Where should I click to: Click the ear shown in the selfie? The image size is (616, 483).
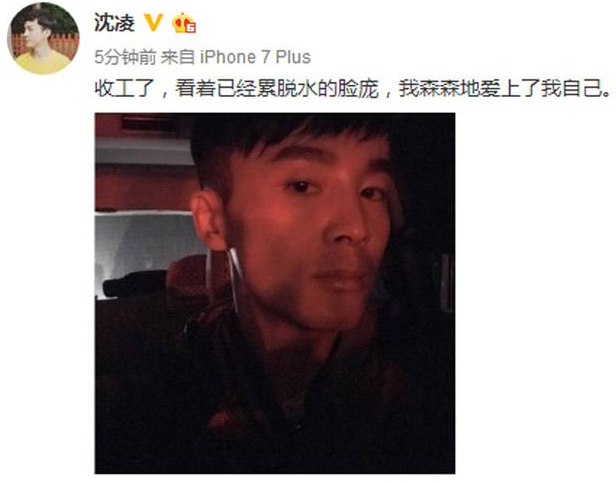point(209,220)
